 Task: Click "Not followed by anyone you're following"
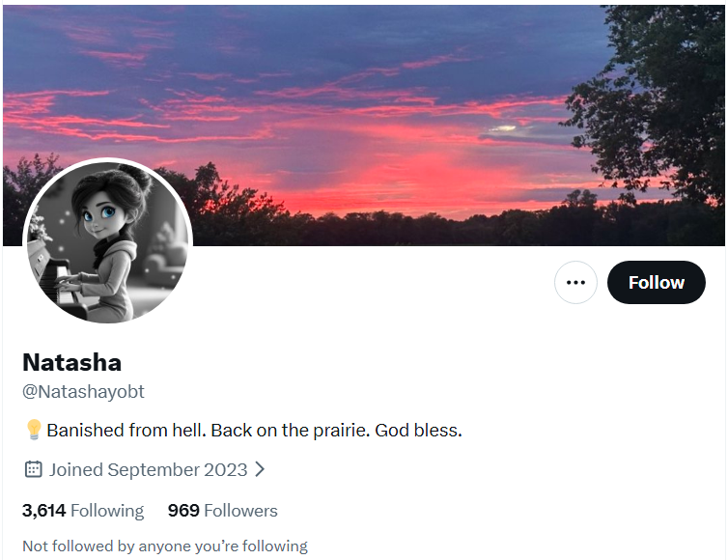pos(165,546)
